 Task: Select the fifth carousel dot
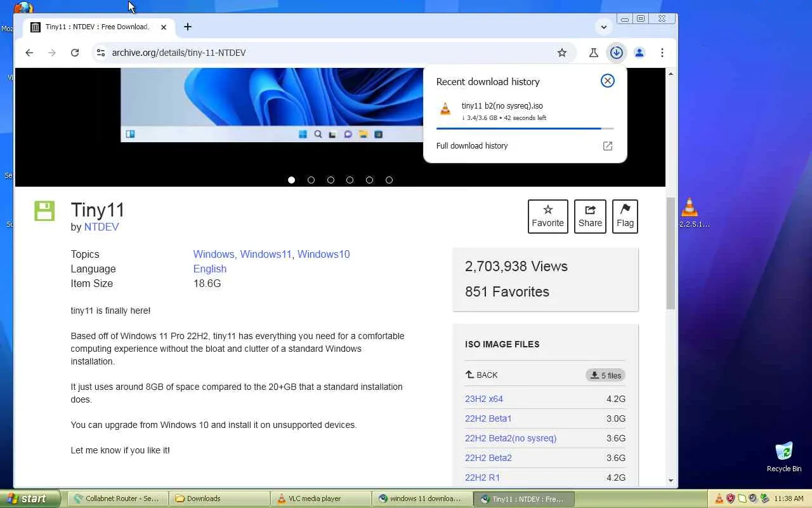click(x=369, y=180)
